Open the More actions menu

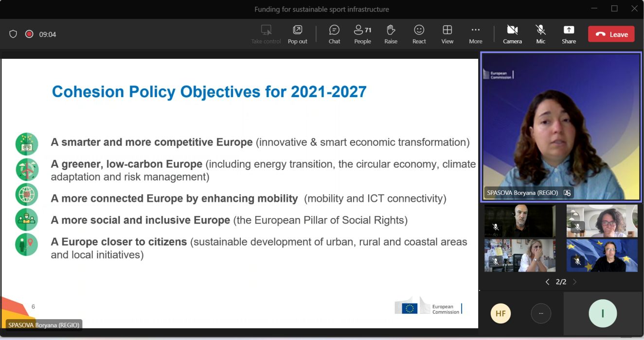[x=475, y=34]
